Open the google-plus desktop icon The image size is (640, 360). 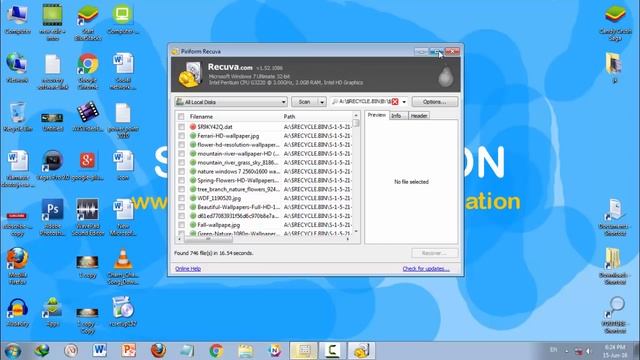pos(88,165)
